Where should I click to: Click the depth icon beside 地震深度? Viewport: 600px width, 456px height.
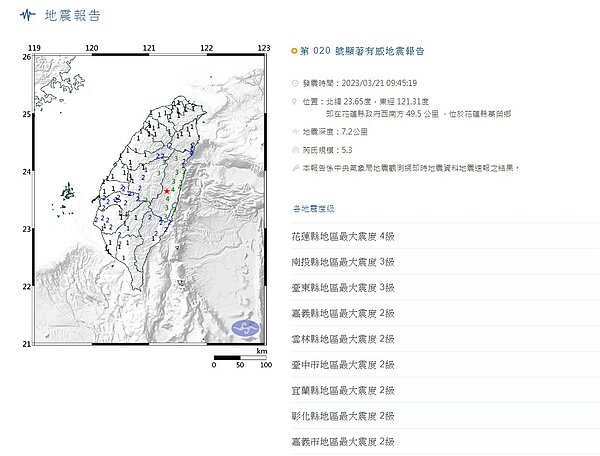point(295,132)
